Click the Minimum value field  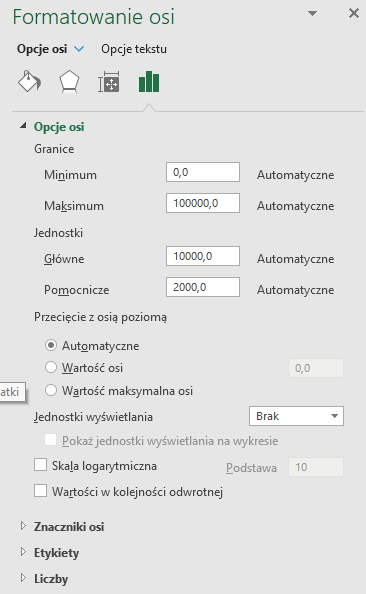click(x=203, y=172)
